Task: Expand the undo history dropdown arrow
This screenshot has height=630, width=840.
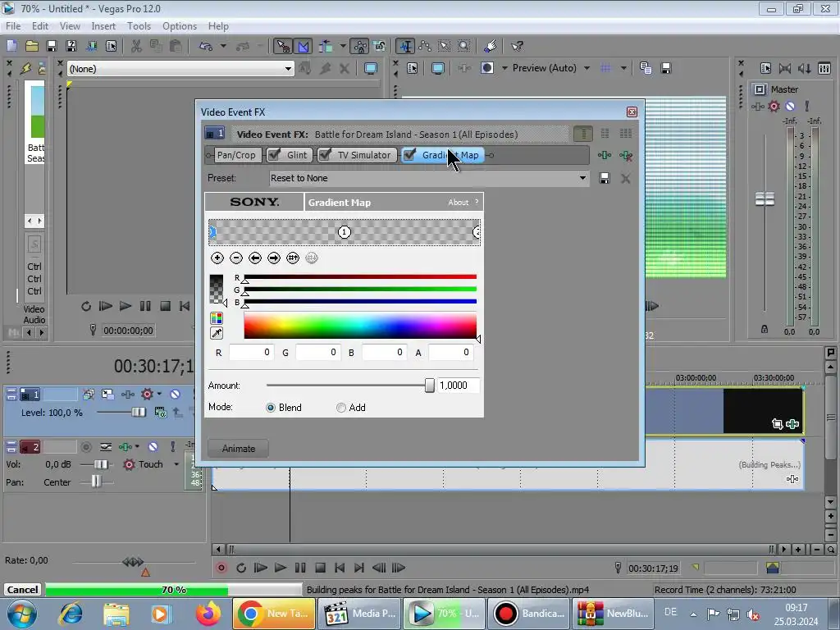Action: tap(223, 46)
